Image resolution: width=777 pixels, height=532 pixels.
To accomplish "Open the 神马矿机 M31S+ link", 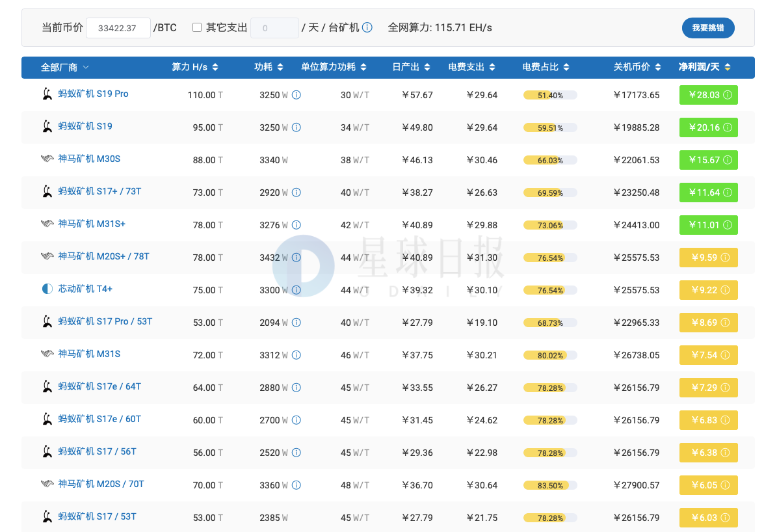I will pos(92,224).
